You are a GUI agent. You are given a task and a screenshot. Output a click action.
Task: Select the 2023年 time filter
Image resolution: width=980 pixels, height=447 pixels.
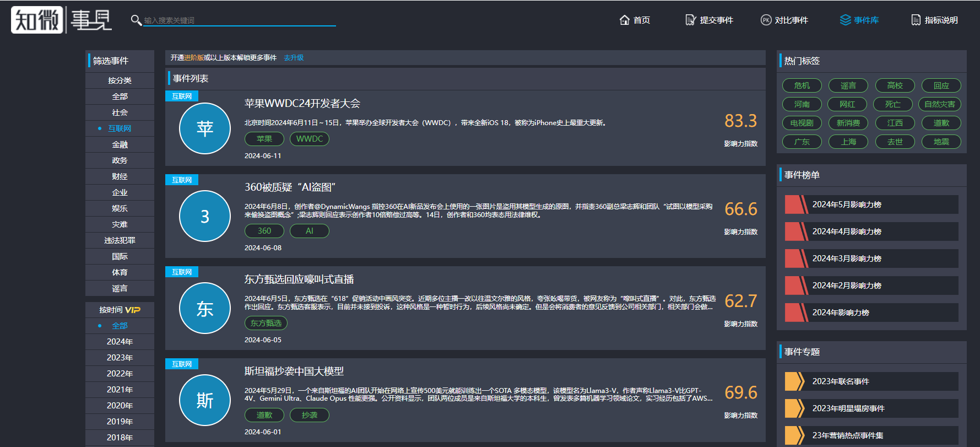pos(120,358)
